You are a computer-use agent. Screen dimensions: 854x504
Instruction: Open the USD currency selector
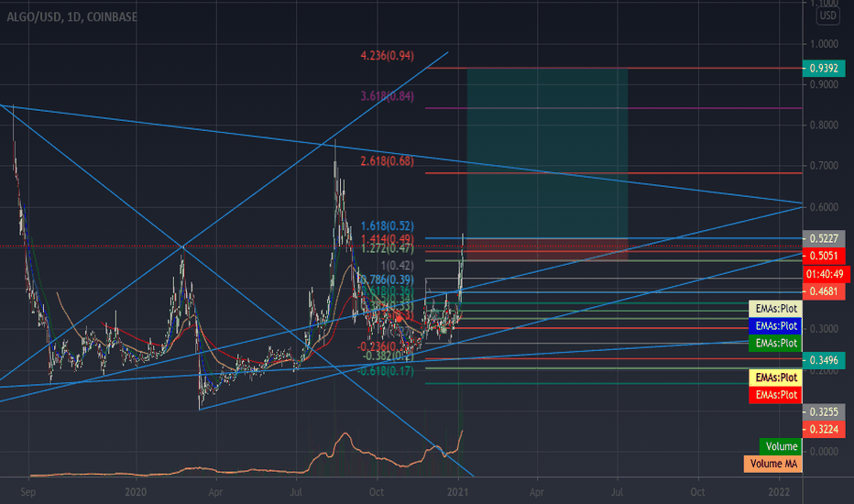pos(827,16)
